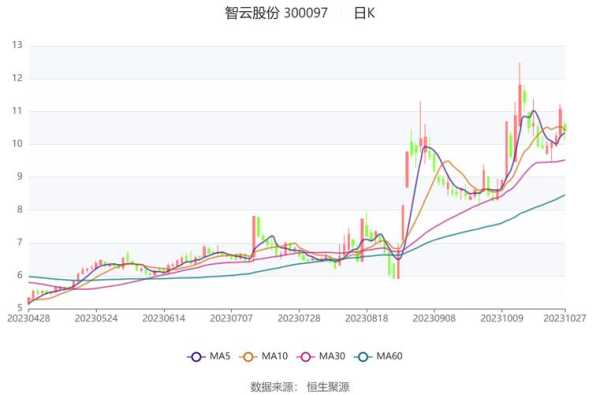600x394 pixels.
Task: Toggle the MA60 legend series
Action: pyautogui.click(x=379, y=357)
